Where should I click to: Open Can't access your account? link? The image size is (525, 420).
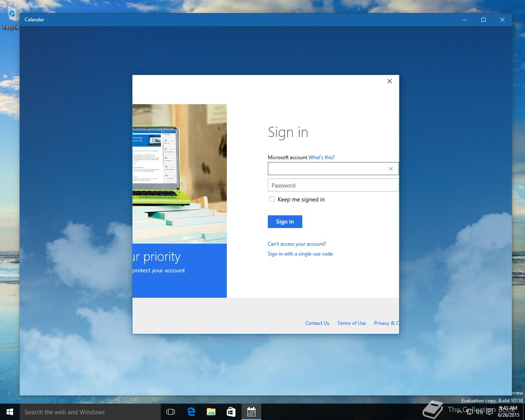pyautogui.click(x=297, y=244)
